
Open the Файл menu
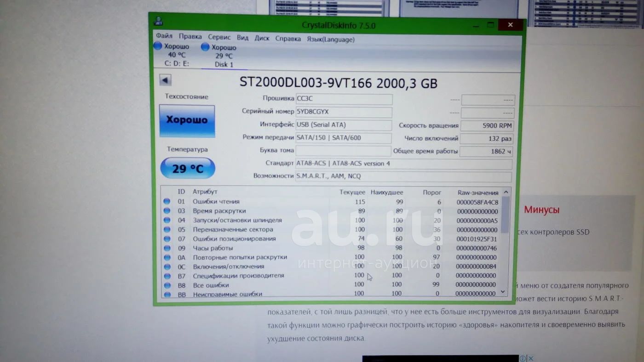click(x=164, y=36)
